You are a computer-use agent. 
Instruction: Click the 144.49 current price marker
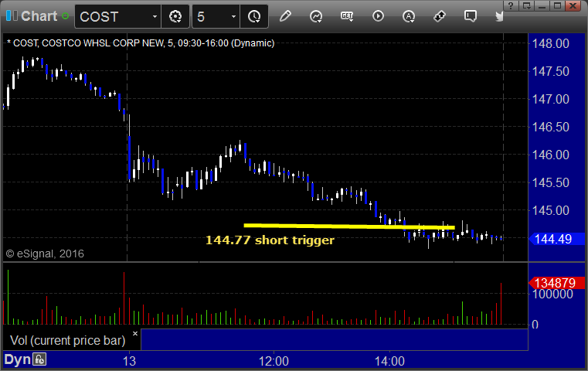pyautogui.click(x=556, y=239)
